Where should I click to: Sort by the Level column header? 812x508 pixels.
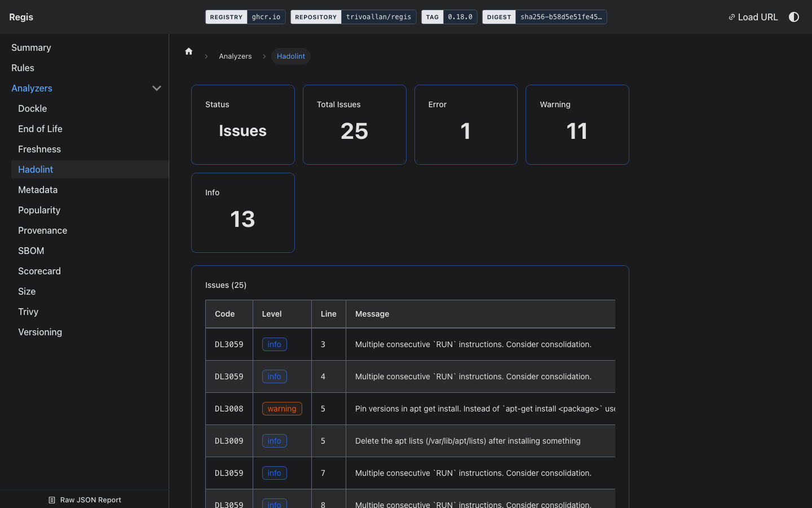tap(272, 314)
